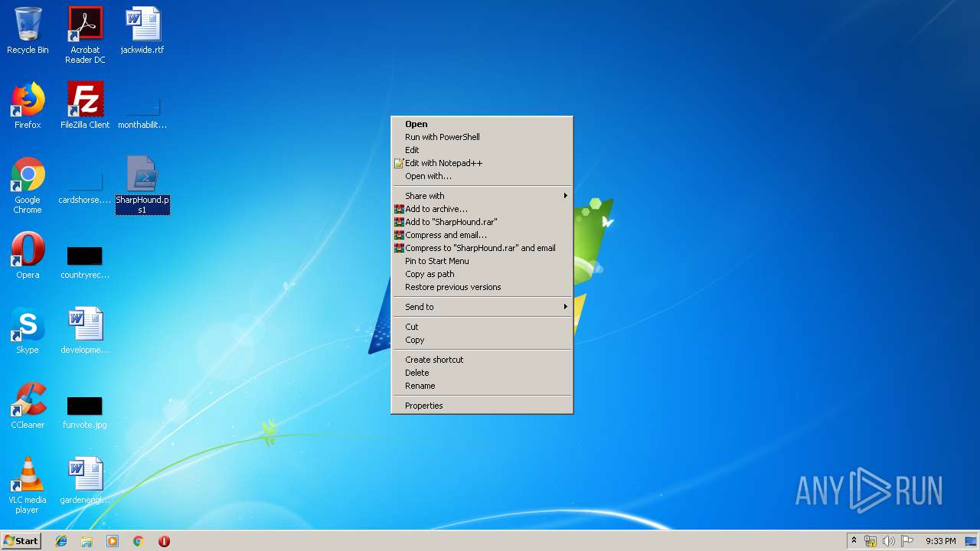Select the CCleaner desktop shortcut
This screenshot has width=980, height=551.
click(x=28, y=406)
